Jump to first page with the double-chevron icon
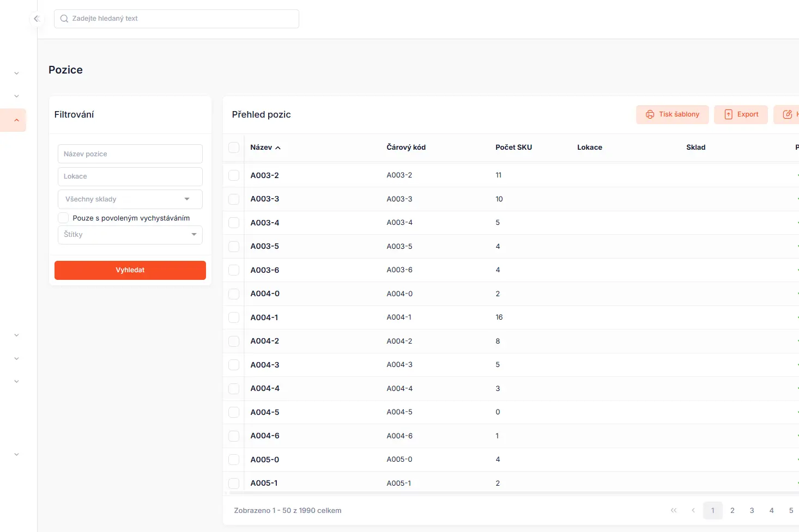This screenshot has width=799, height=532. 674,510
